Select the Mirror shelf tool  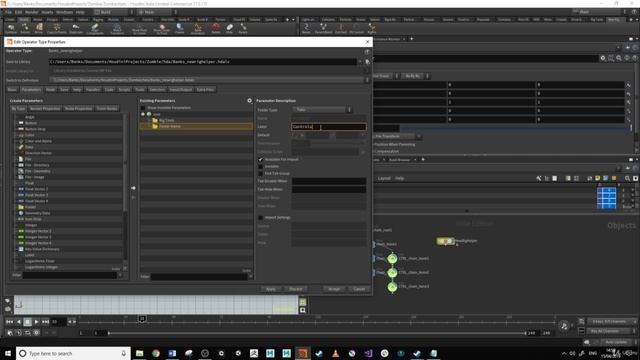pos(39,29)
